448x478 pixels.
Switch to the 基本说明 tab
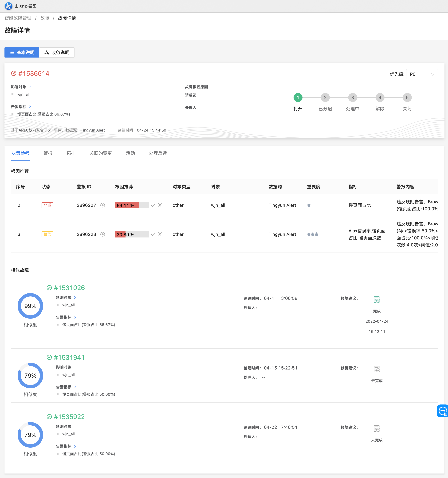point(22,52)
